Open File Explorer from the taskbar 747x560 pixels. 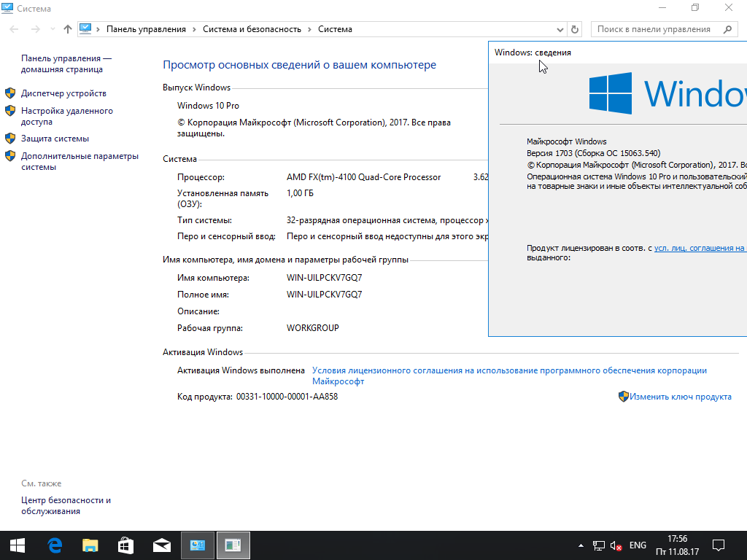pyautogui.click(x=90, y=545)
